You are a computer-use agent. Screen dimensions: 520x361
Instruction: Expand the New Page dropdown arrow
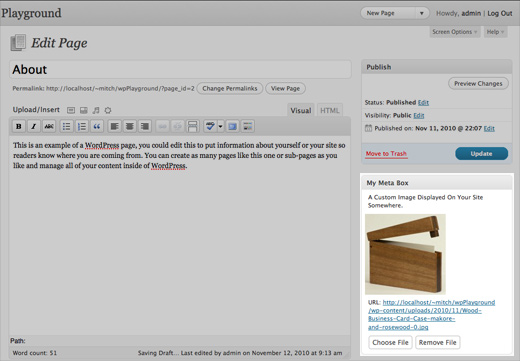422,13
